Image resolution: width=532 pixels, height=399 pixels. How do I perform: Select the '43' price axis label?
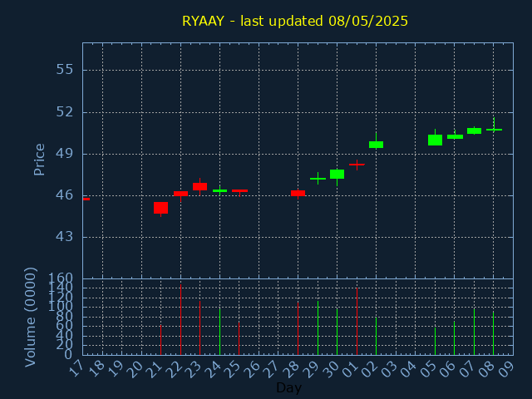(65, 237)
